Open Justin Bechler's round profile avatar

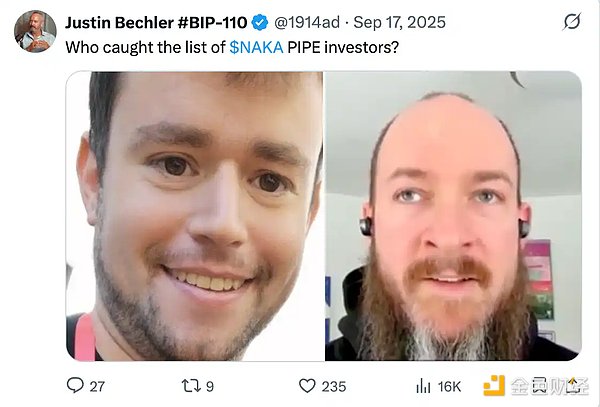point(35,31)
